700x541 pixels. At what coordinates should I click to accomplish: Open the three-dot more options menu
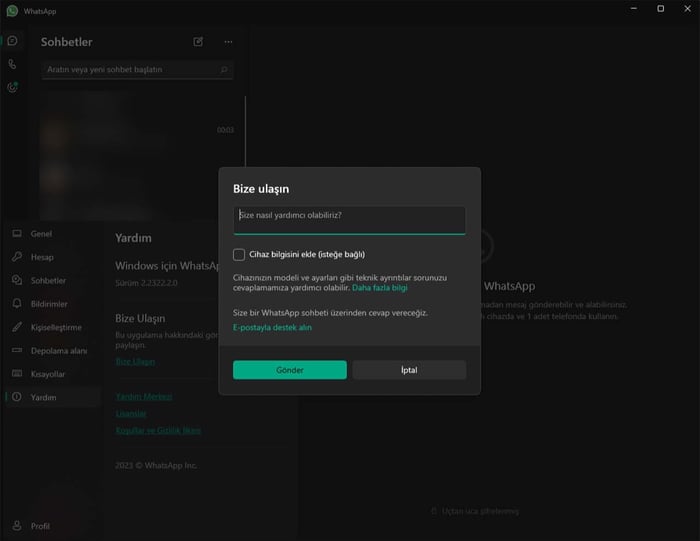point(228,42)
